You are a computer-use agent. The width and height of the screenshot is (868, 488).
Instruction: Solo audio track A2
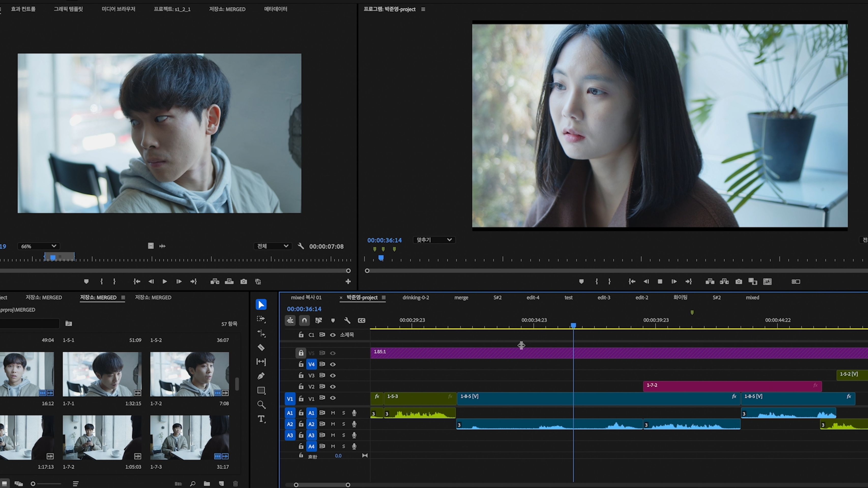tap(344, 424)
